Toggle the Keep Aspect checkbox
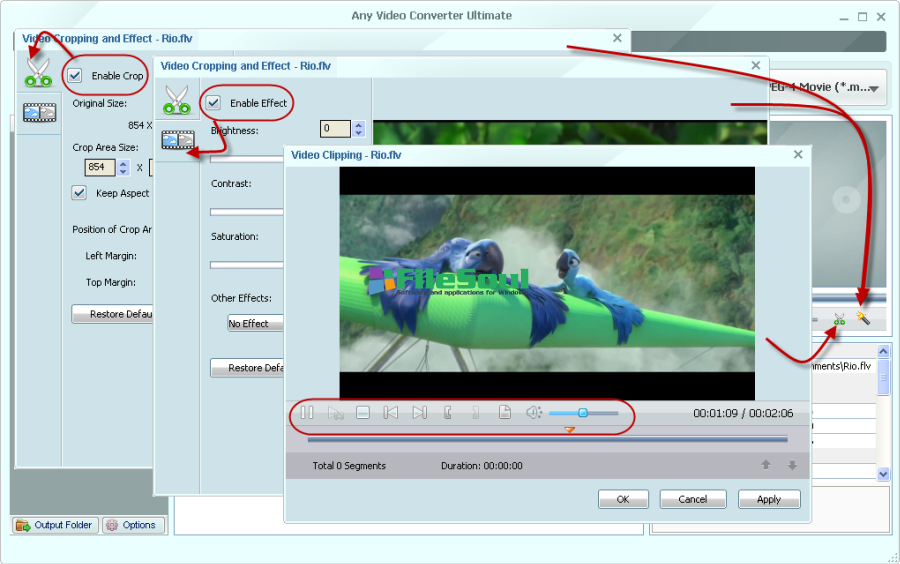This screenshot has width=900, height=564. [x=79, y=193]
